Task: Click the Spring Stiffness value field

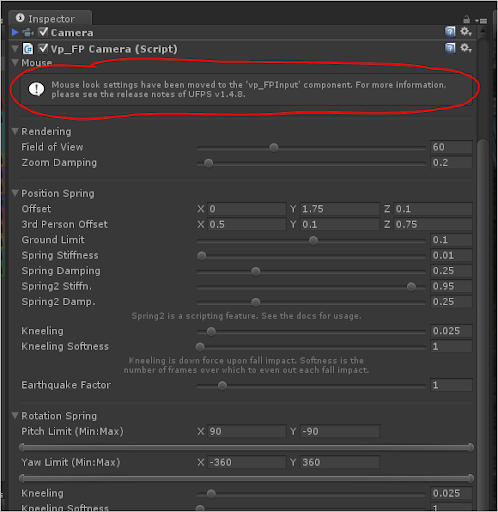Action: coord(451,255)
